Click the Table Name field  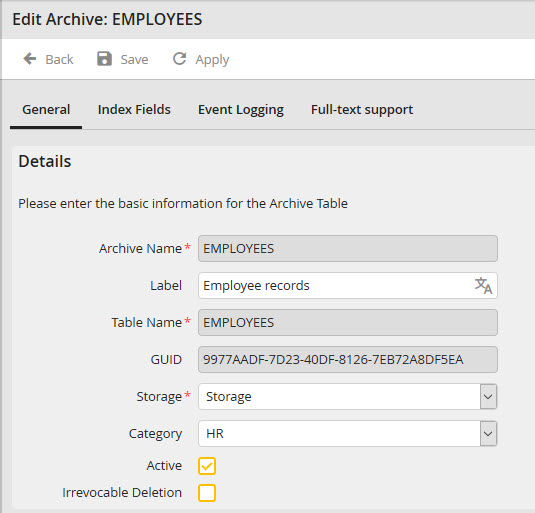[x=347, y=323]
